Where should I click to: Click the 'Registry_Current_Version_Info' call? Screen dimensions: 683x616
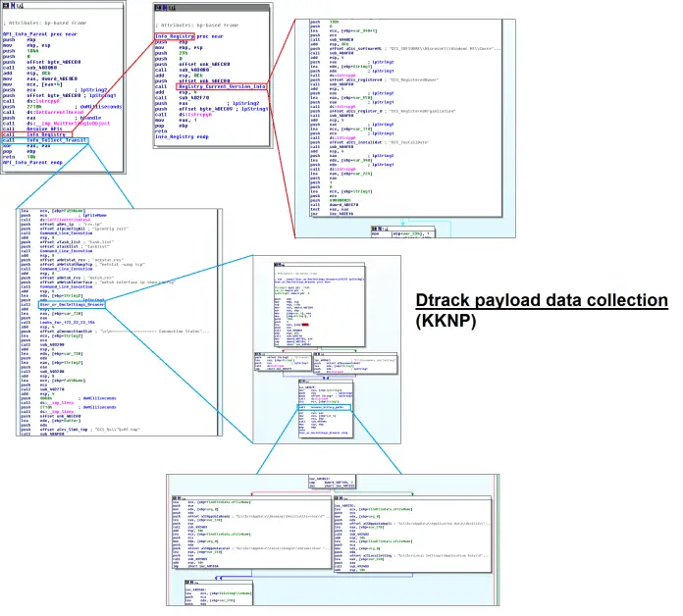click(x=222, y=86)
